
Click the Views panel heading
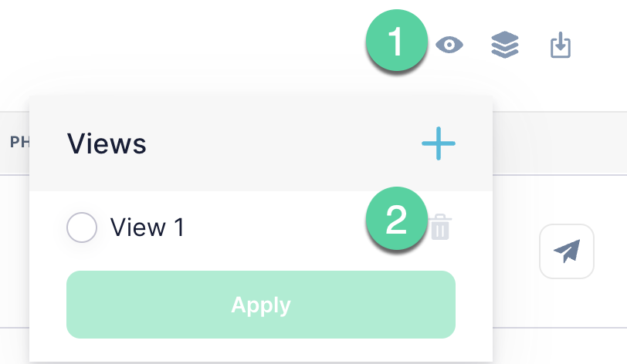click(107, 143)
